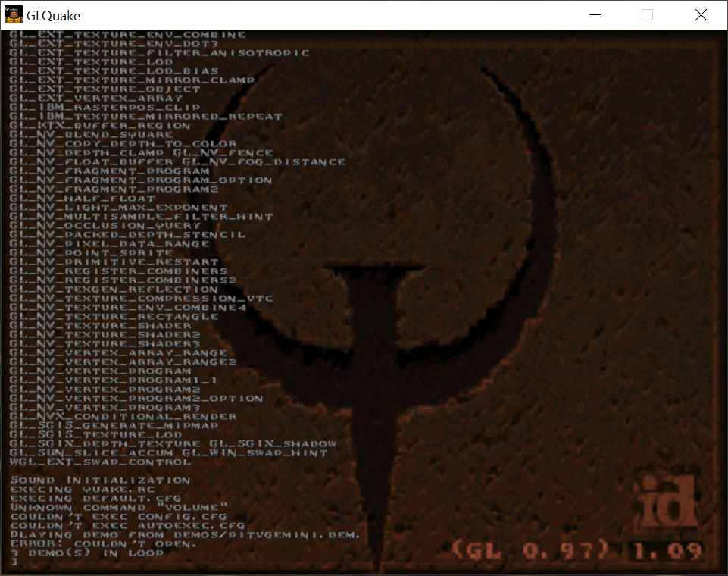This screenshot has width=728, height=576.
Task: Select the line GL_EXT_TEXTURE_MIRROR_CLAMP
Action: [x=133, y=80]
